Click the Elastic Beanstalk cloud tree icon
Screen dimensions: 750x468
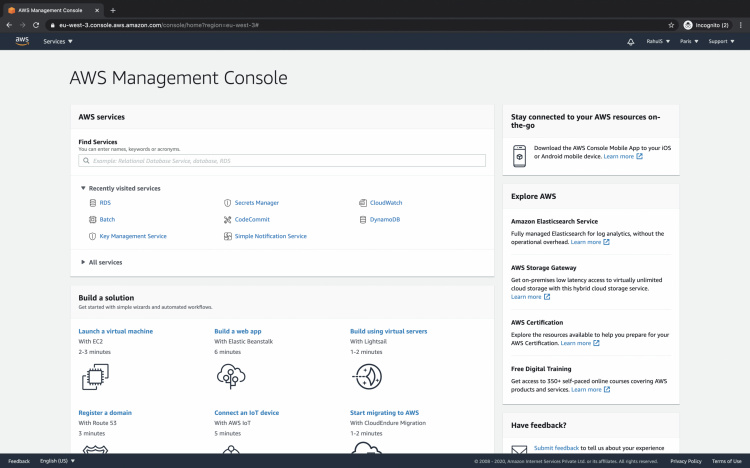click(231, 376)
